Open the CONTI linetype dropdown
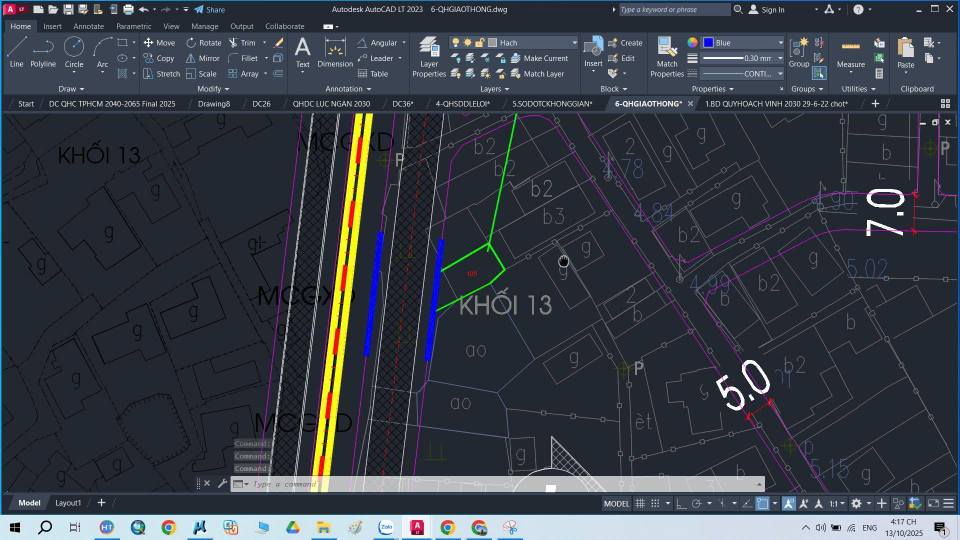 pyautogui.click(x=743, y=73)
